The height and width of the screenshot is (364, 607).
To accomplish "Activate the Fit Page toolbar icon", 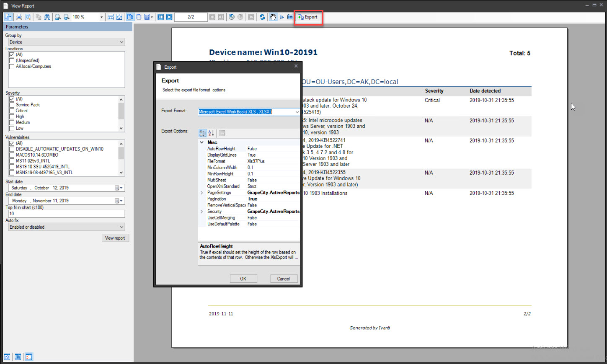I will coord(119,17).
